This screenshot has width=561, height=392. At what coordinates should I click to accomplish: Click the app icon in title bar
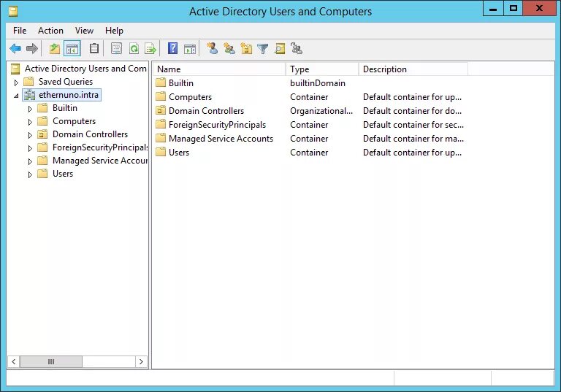coord(13,12)
